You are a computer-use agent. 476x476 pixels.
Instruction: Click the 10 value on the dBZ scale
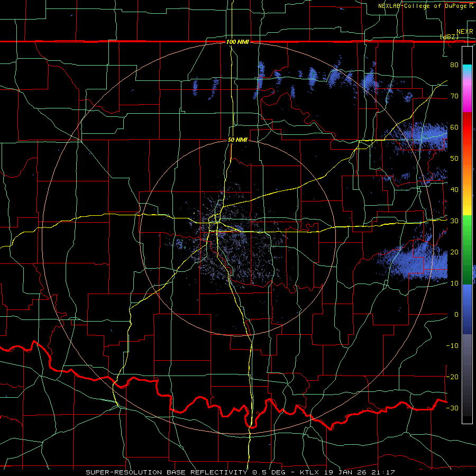(454, 283)
